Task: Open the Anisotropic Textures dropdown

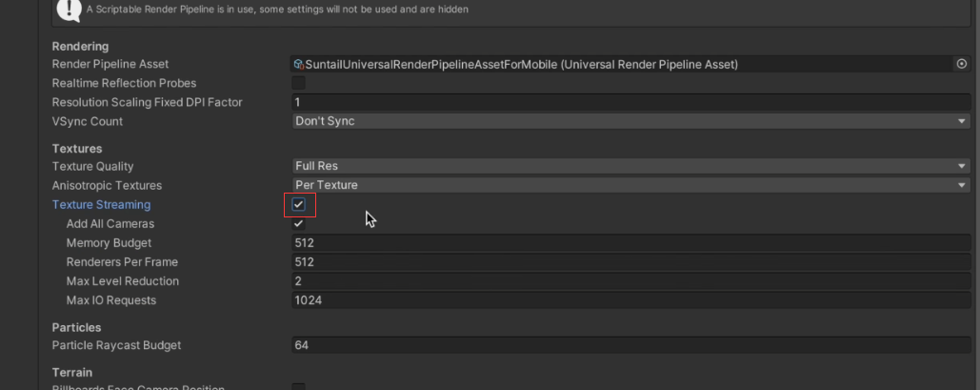Action: pos(631,185)
